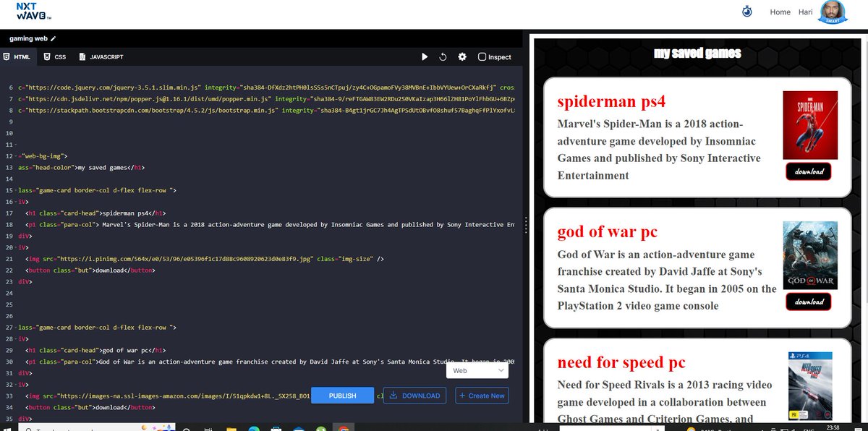Switch to the HTML tab
The width and height of the screenshot is (868, 431).
point(17,56)
